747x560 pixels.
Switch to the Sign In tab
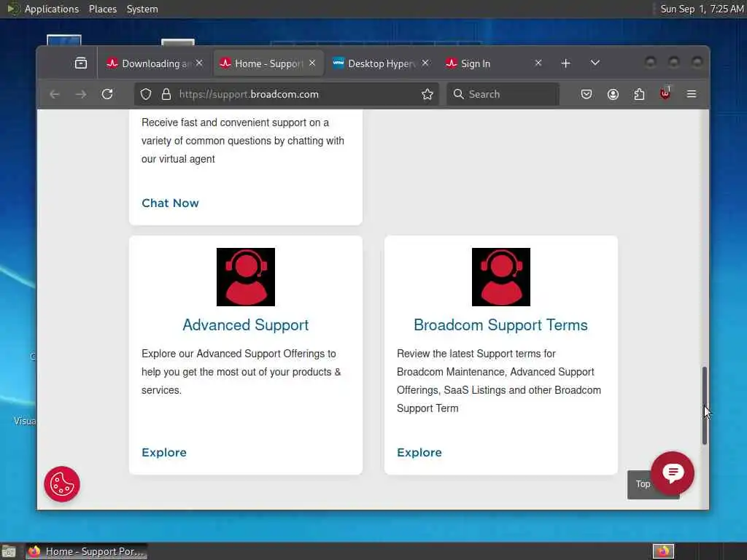(493, 63)
